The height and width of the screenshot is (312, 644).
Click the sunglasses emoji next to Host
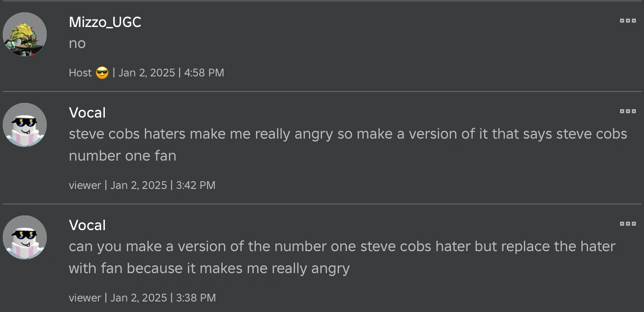(x=103, y=72)
